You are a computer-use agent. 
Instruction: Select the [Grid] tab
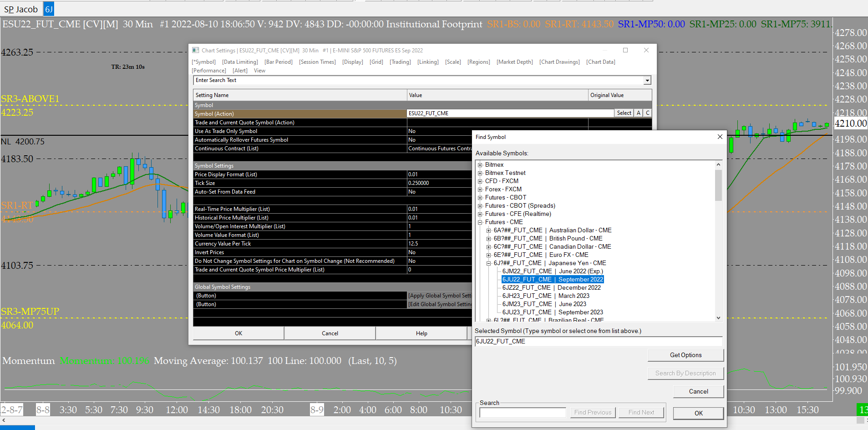pos(376,62)
